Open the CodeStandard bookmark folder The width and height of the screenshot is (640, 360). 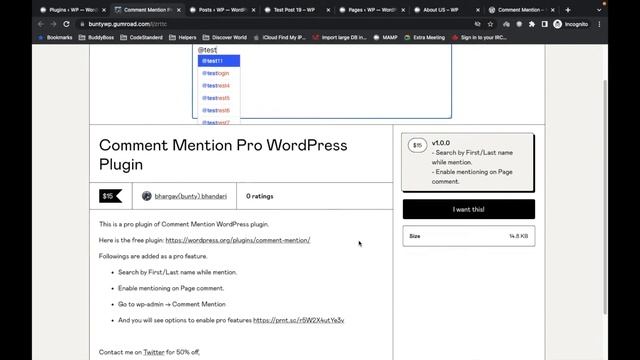[142, 38]
